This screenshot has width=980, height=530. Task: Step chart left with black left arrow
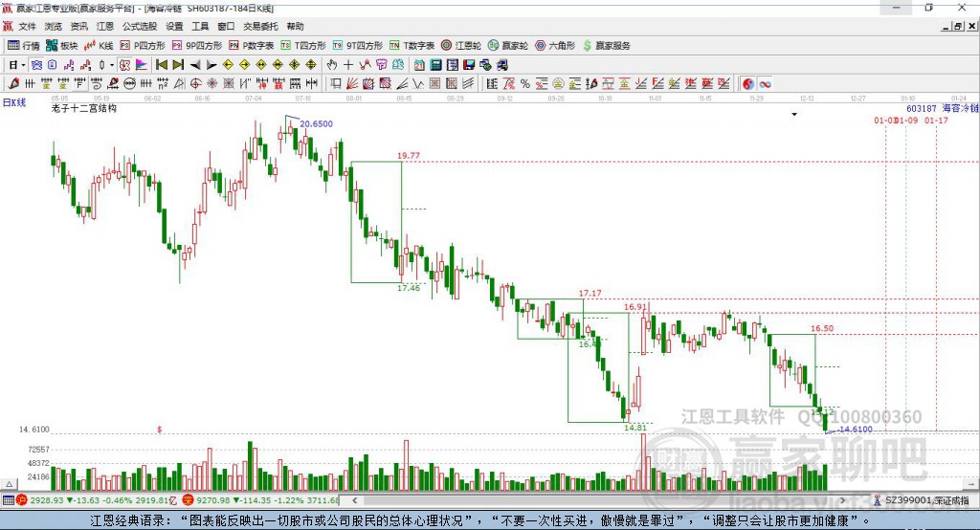195,64
